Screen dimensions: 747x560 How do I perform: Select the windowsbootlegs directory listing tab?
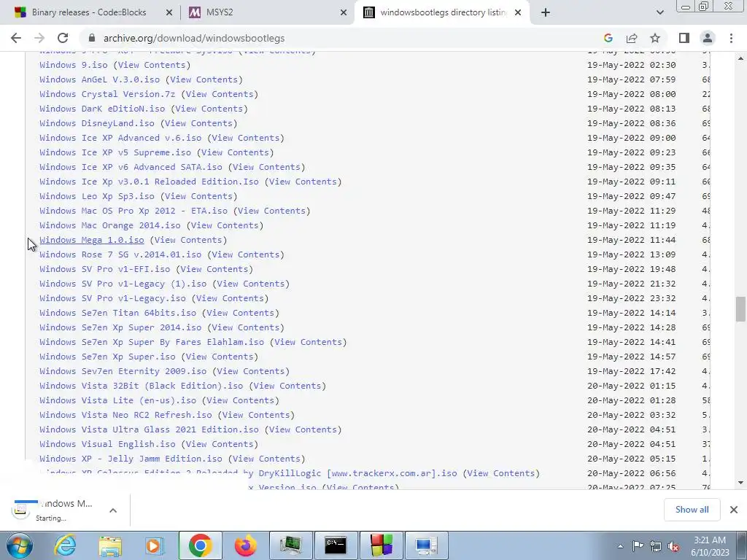(x=435, y=13)
